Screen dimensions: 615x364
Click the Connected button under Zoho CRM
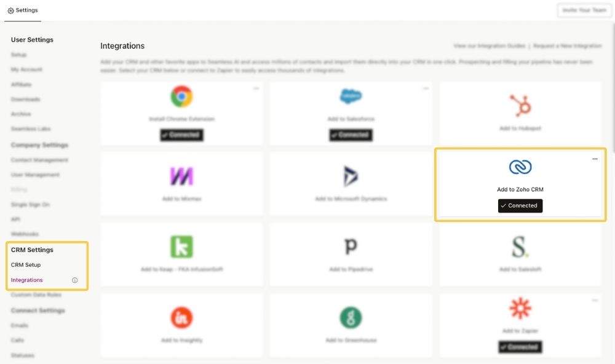click(520, 205)
